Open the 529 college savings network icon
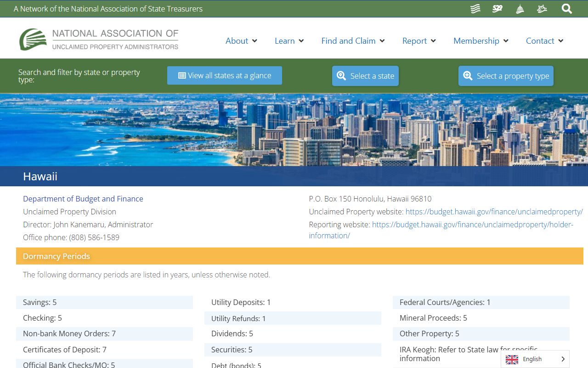The width and height of the screenshot is (588, 368). (x=498, y=9)
